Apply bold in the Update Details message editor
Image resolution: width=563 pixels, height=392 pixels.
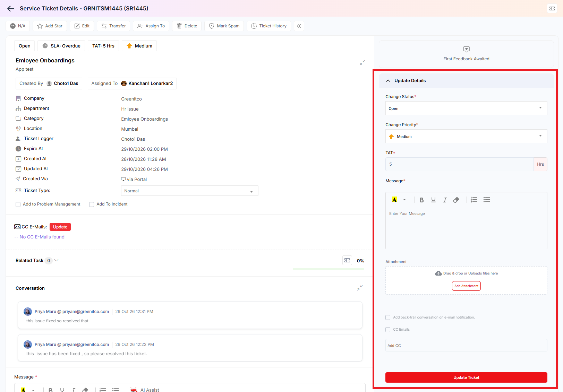pos(421,200)
